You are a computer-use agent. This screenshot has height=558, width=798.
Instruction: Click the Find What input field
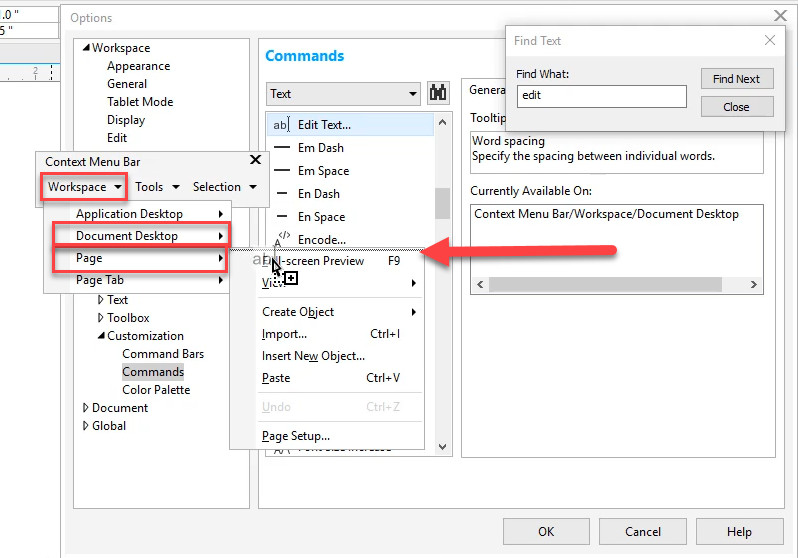tap(602, 96)
